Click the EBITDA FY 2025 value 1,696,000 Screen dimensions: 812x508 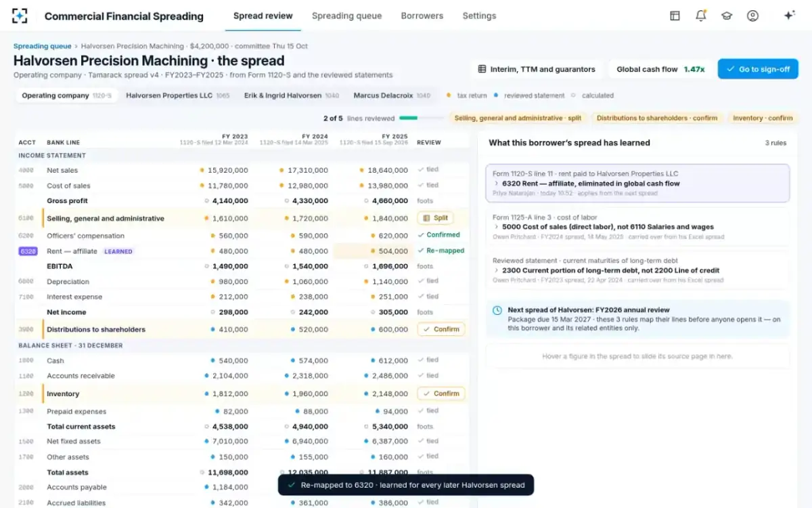coord(390,266)
